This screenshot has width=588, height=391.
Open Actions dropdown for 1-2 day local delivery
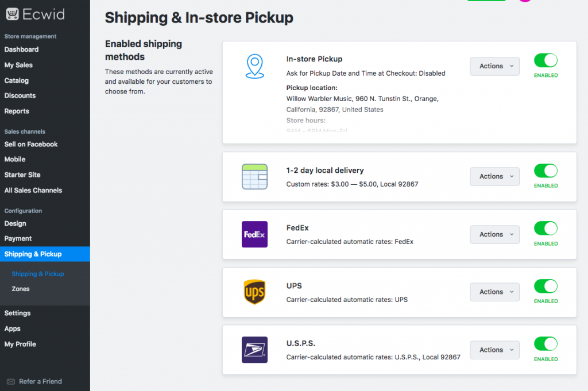pos(494,176)
